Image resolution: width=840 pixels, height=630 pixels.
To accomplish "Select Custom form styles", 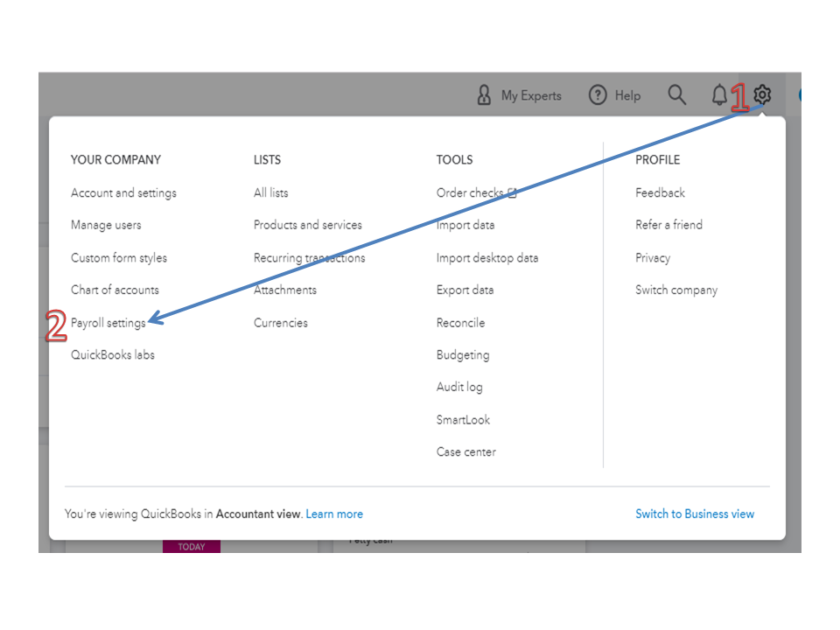I will point(119,258).
